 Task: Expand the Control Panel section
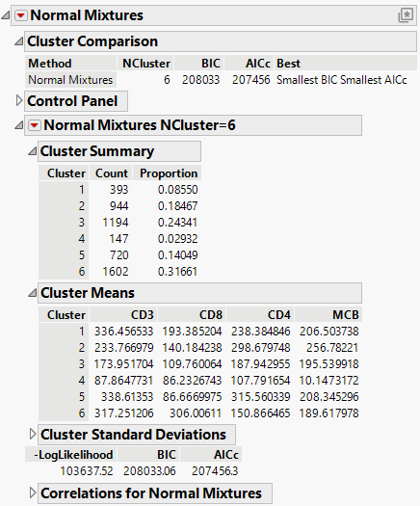pos(19,100)
